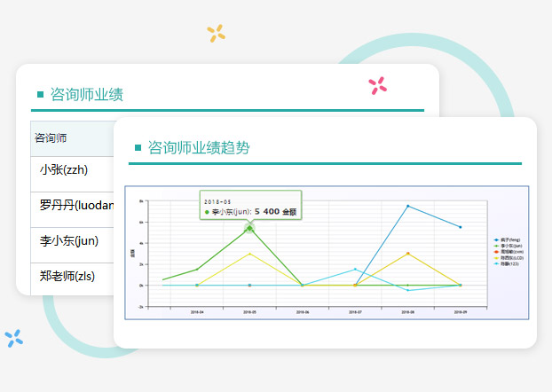Open the 郑老师(zls) table row
552x392 pixels.
pyautogui.click(x=67, y=276)
